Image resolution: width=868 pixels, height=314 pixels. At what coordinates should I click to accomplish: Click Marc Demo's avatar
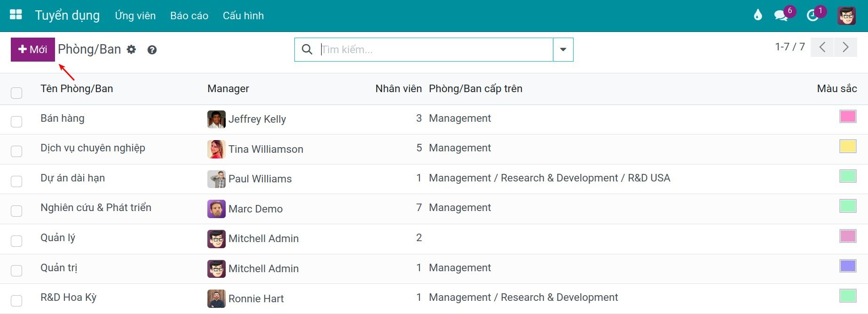[216, 209]
